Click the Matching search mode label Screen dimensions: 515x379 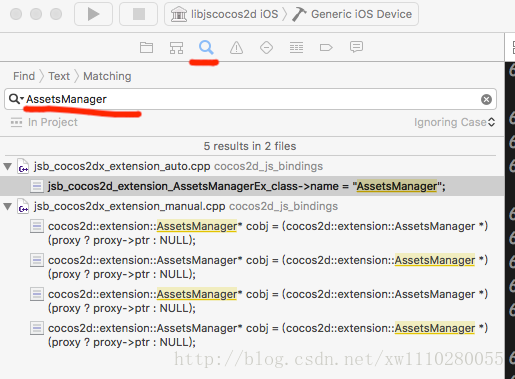[107, 76]
